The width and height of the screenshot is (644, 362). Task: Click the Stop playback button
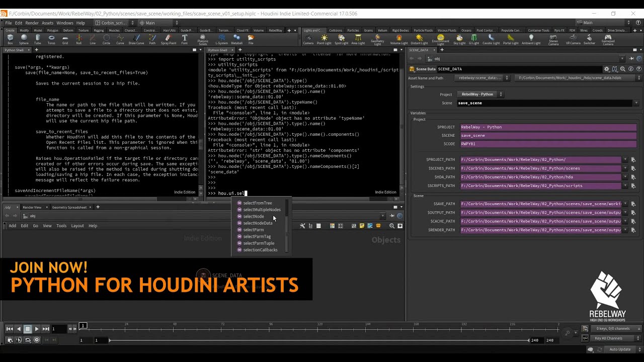[28, 329]
